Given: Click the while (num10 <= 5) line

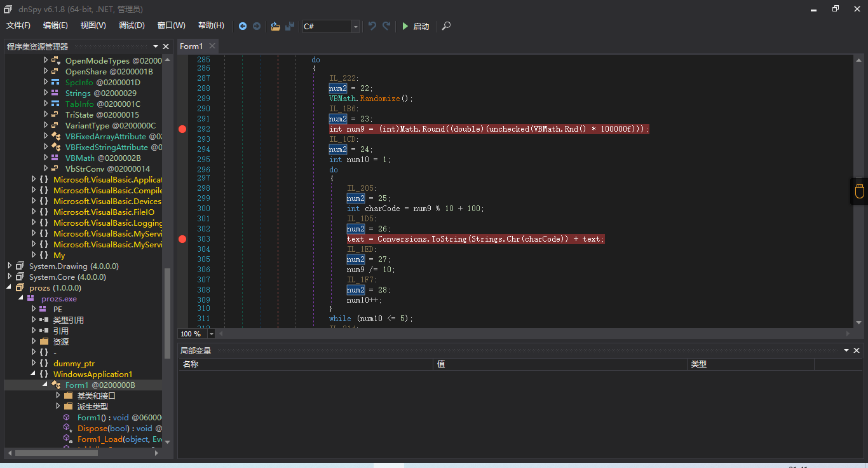Looking at the screenshot, I should [371, 318].
